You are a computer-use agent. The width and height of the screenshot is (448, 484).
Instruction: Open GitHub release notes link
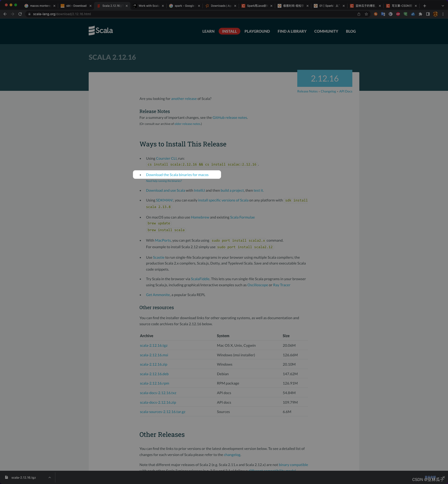coord(230,118)
